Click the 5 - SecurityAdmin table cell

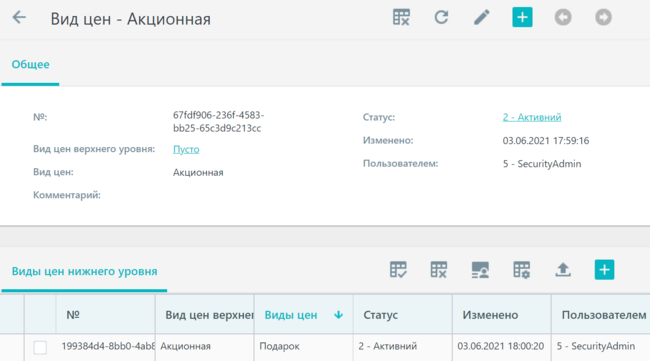tap(596, 346)
